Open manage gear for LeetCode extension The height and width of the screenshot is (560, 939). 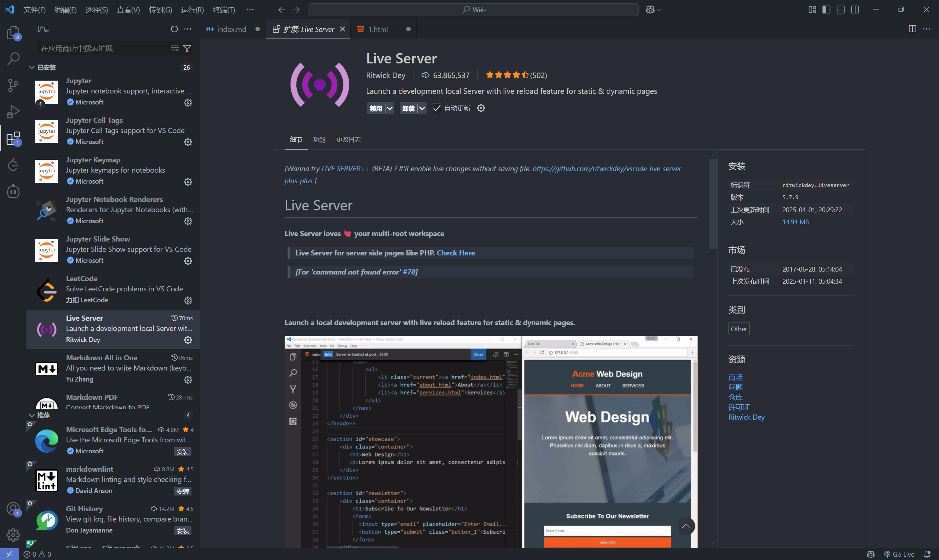[x=188, y=301]
